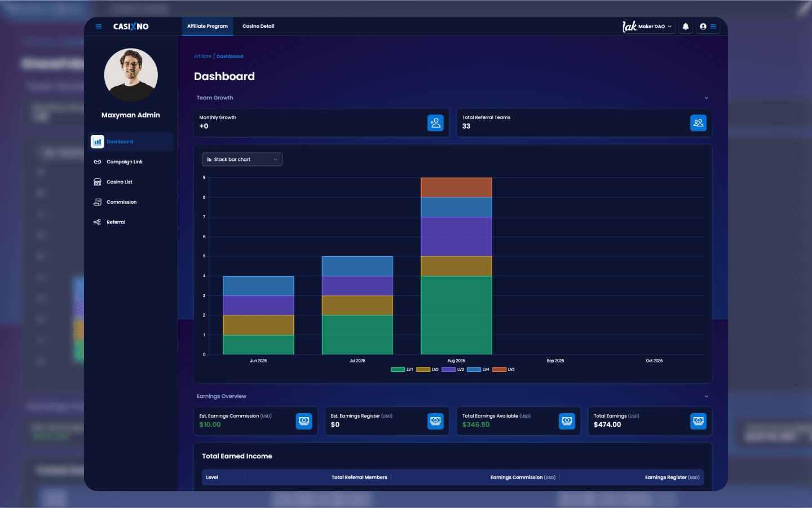Select the Referral sidebar icon
This screenshot has width=812, height=508.
tap(98, 222)
